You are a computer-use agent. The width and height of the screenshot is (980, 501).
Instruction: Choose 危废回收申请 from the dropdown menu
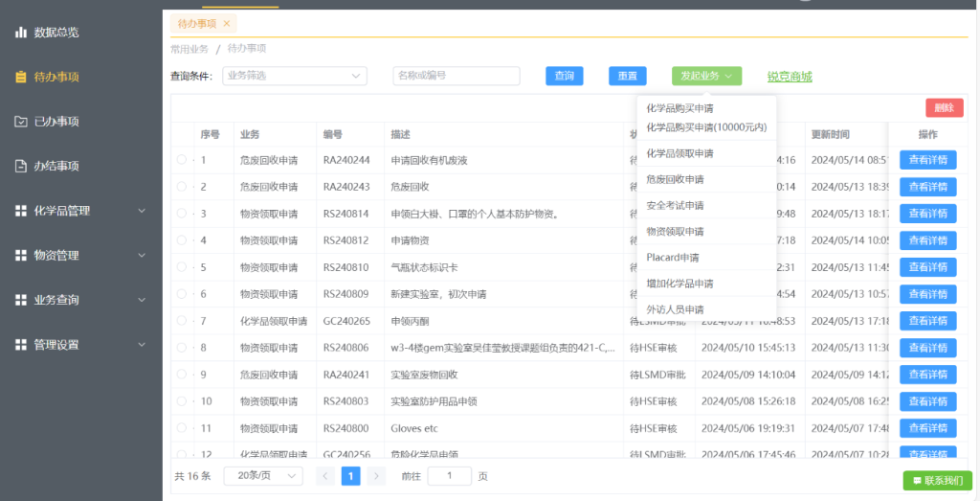click(676, 179)
